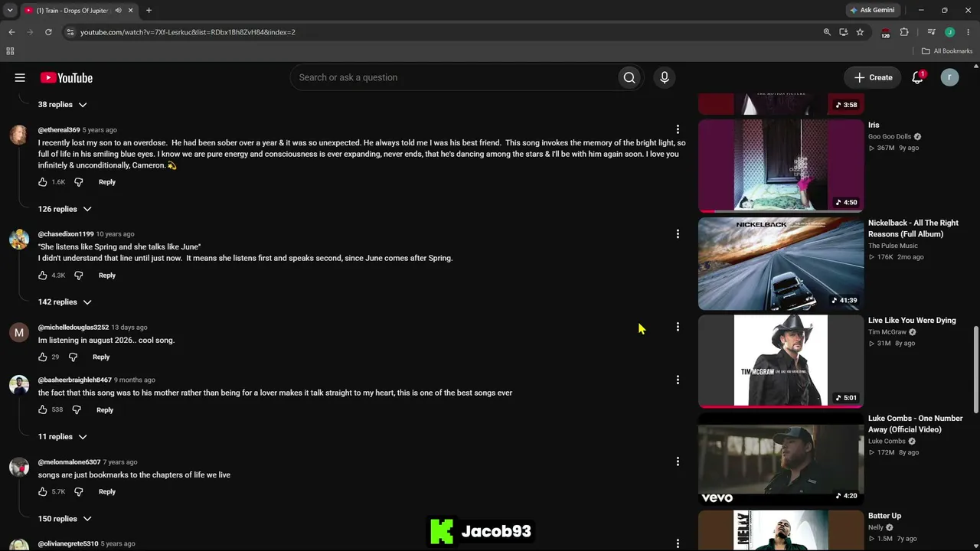The height and width of the screenshot is (551, 980).
Task: Open @basheerbraighleh8467's profile picture
Action: [x=19, y=385]
